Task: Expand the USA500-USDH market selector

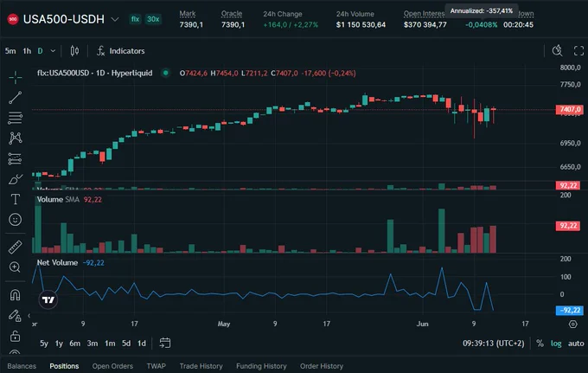Action: pyautogui.click(x=115, y=19)
